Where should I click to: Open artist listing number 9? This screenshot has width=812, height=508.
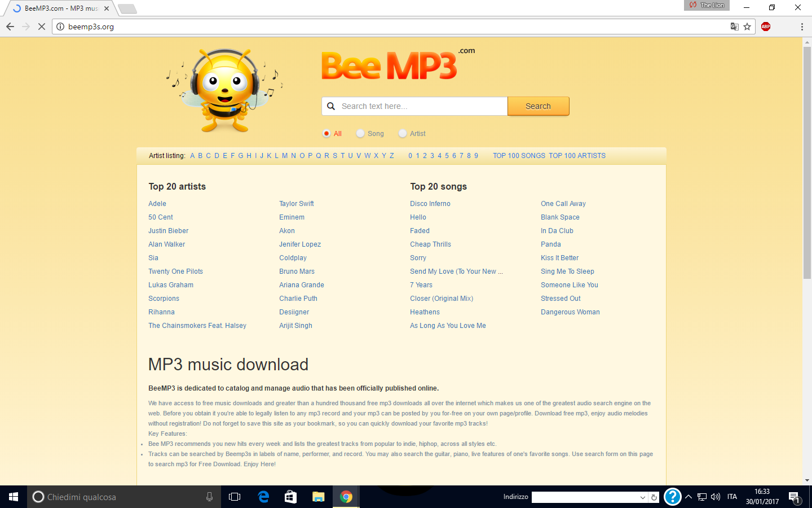pyautogui.click(x=476, y=156)
